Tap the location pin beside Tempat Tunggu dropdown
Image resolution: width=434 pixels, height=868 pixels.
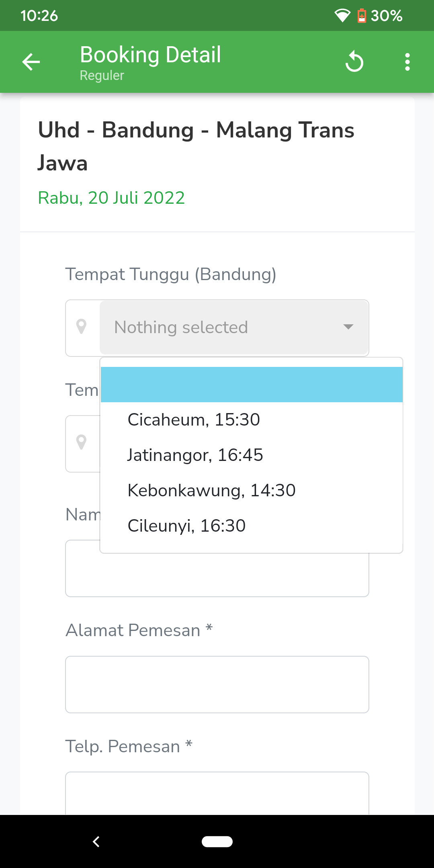82,327
